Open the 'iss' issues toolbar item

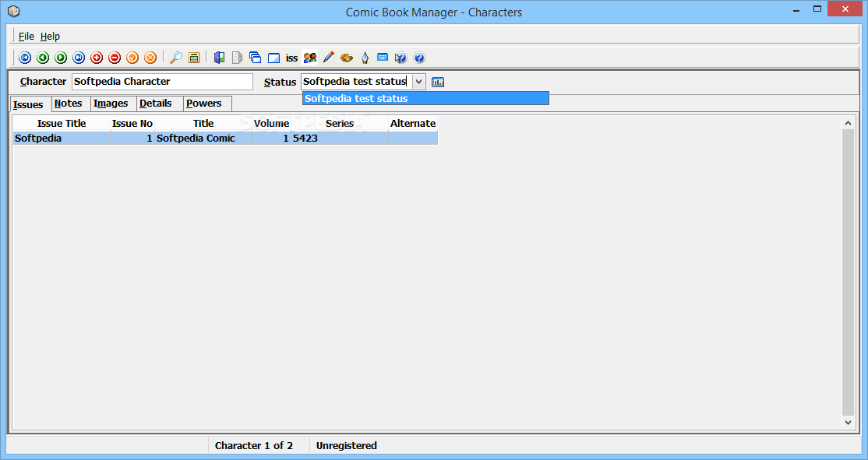click(291, 58)
